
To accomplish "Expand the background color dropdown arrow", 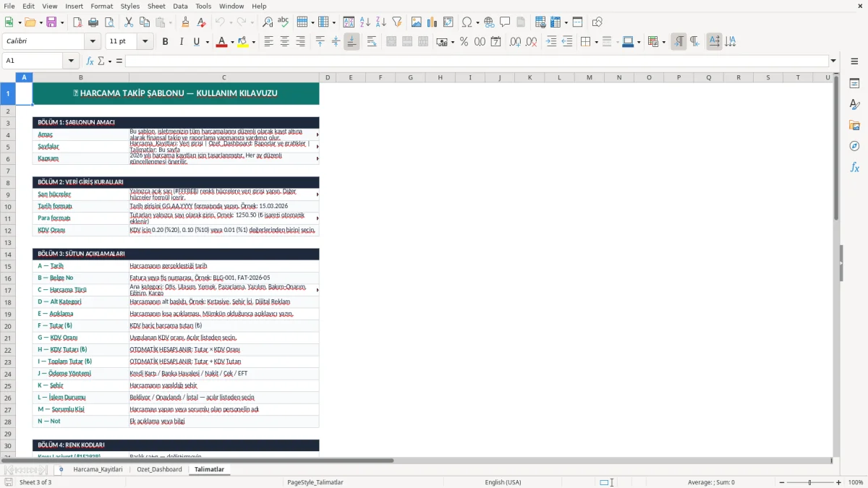I will pos(253,42).
